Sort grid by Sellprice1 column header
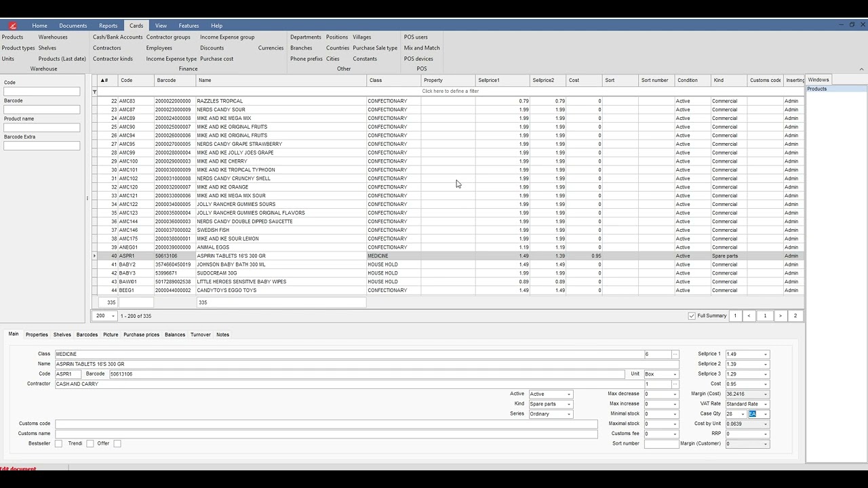 [x=502, y=80]
